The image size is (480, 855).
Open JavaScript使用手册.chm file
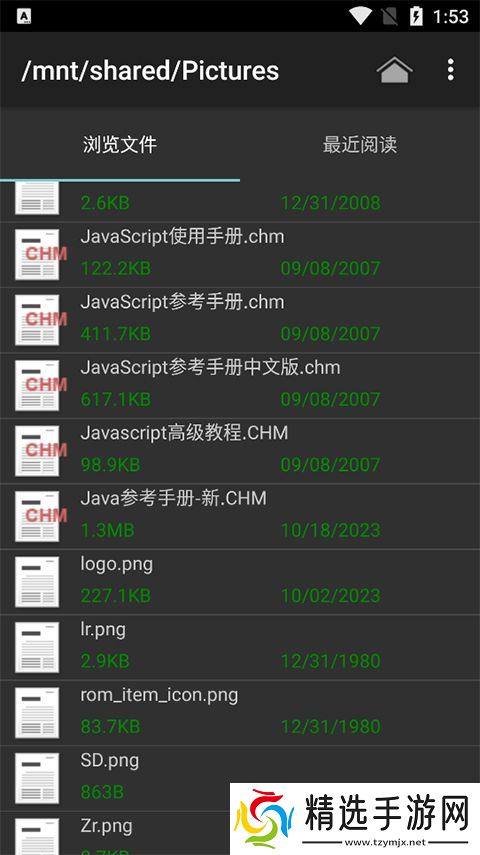tap(240, 255)
